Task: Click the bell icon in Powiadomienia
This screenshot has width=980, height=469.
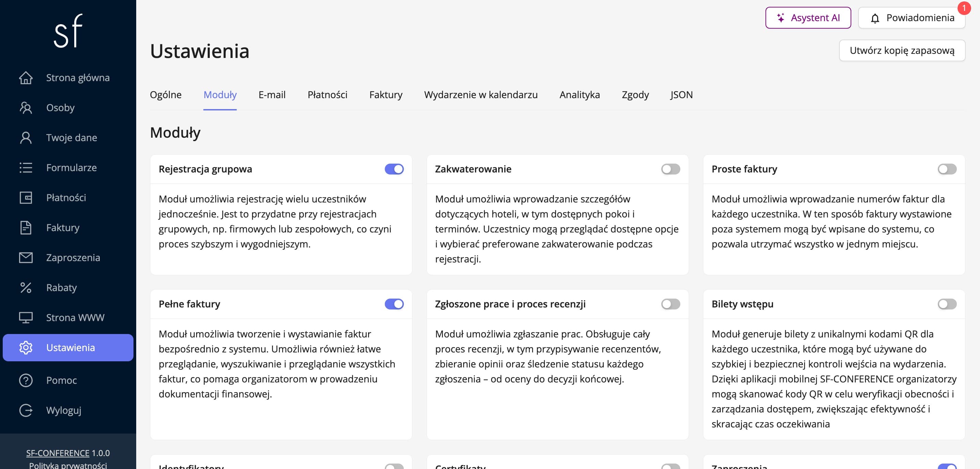Action: (x=875, y=18)
